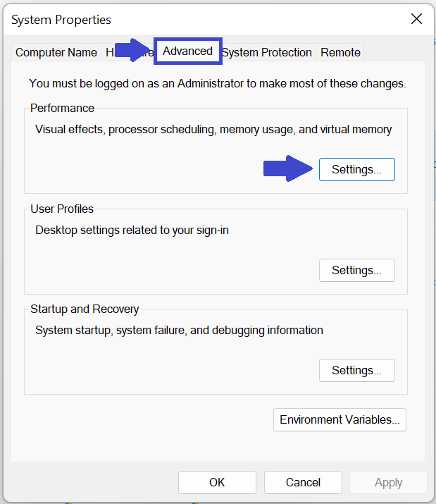Open User Profiles Settings
436x504 pixels.
tap(356, 270)
